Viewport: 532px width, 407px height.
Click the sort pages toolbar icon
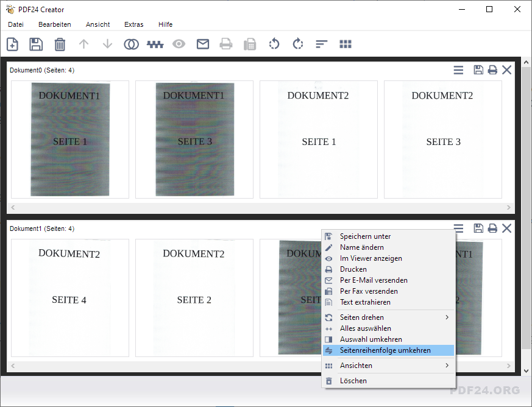pos(322,44)
